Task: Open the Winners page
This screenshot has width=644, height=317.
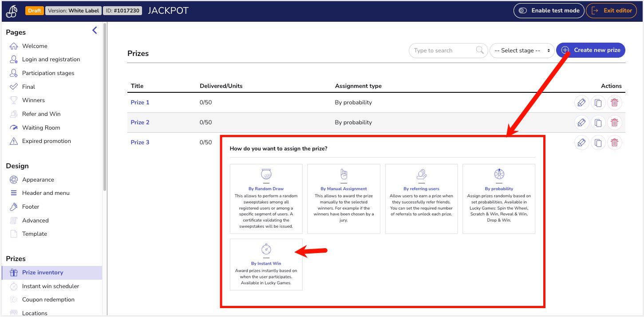Action: click(33, 100)
